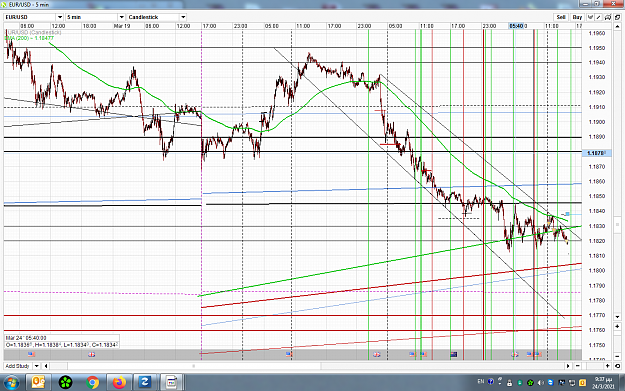Click the detach chart window icon
Image resolution: width=625 pixels, height=391 pixels.
617,17
